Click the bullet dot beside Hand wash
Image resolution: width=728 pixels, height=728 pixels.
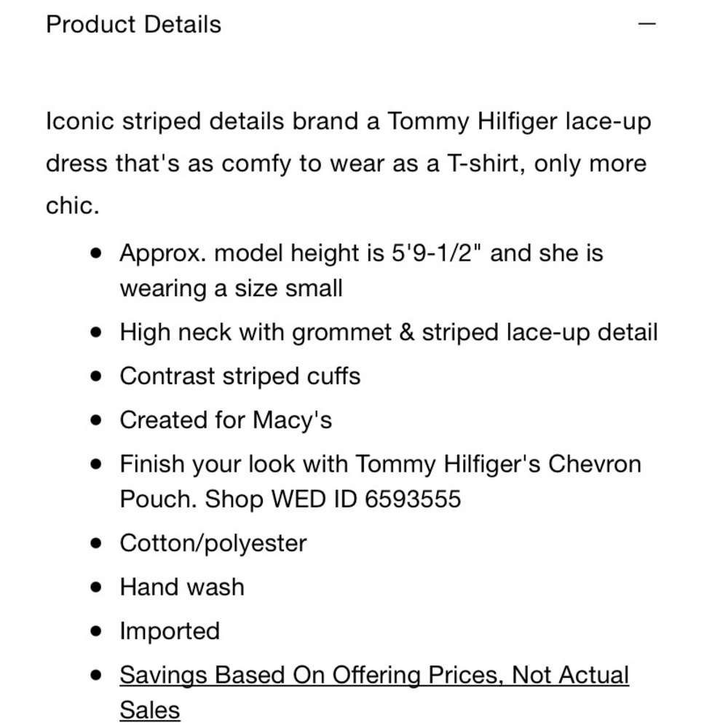click(x=96, y=587)
